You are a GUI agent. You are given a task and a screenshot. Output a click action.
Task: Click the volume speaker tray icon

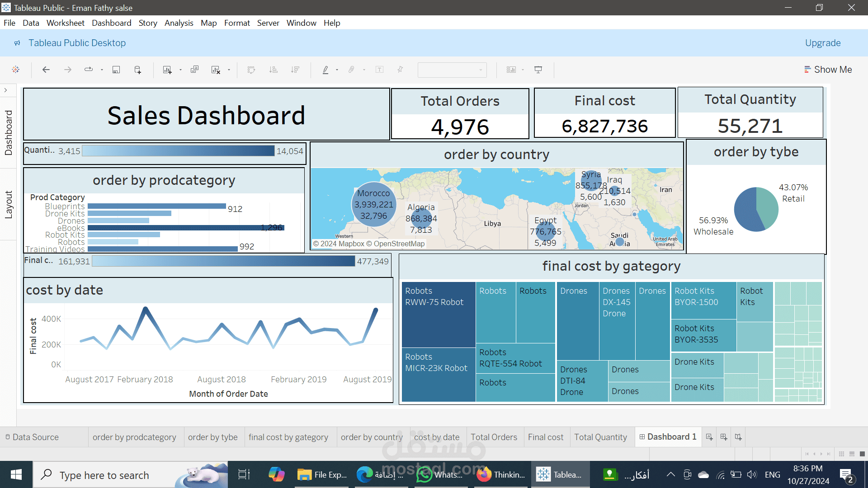tap(751, 474)
